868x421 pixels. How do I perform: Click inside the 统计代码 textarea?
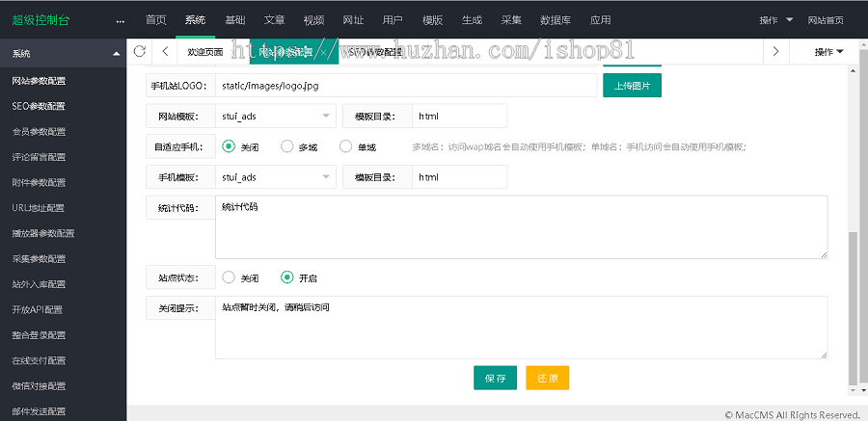[522, 226]
